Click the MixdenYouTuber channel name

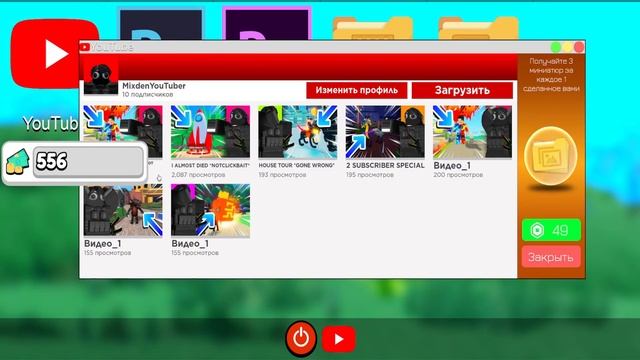pyautogui.click(x=154, y=86)
